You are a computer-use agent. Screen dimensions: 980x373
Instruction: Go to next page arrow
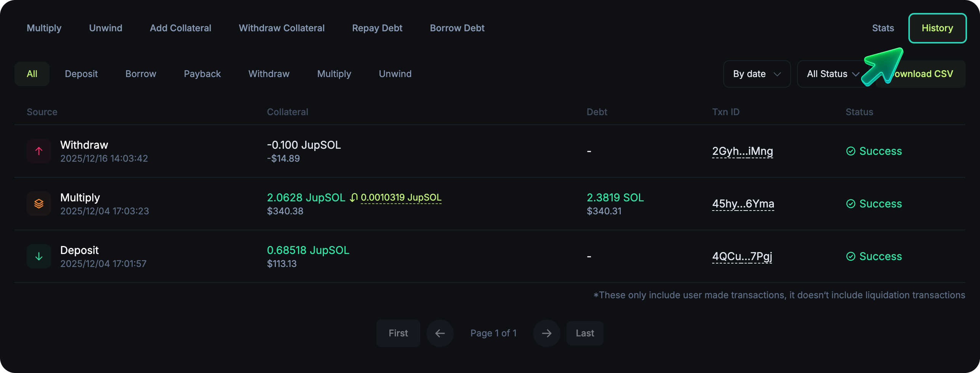(x=546, y=333)
